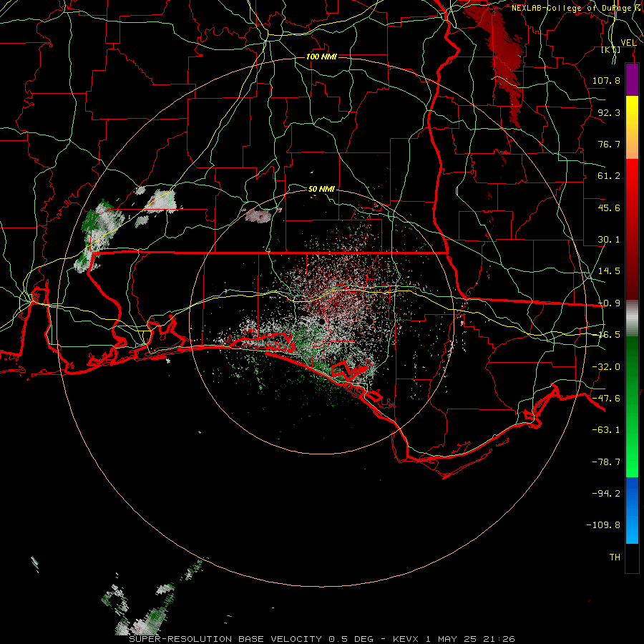Select the 92.3 value on the velocity scale
Viewport: 644px width, 644px height.
(609, 112)
